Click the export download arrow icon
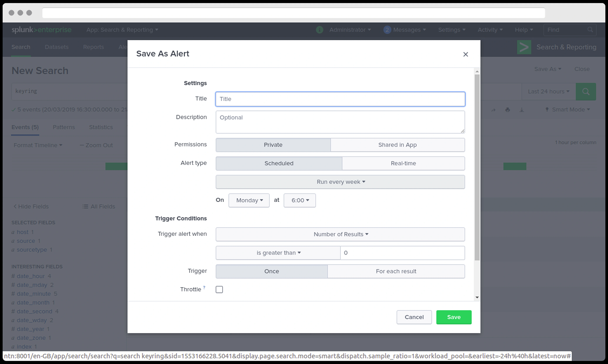The height and width of the screenshot is (364, 608). point(522,110)
